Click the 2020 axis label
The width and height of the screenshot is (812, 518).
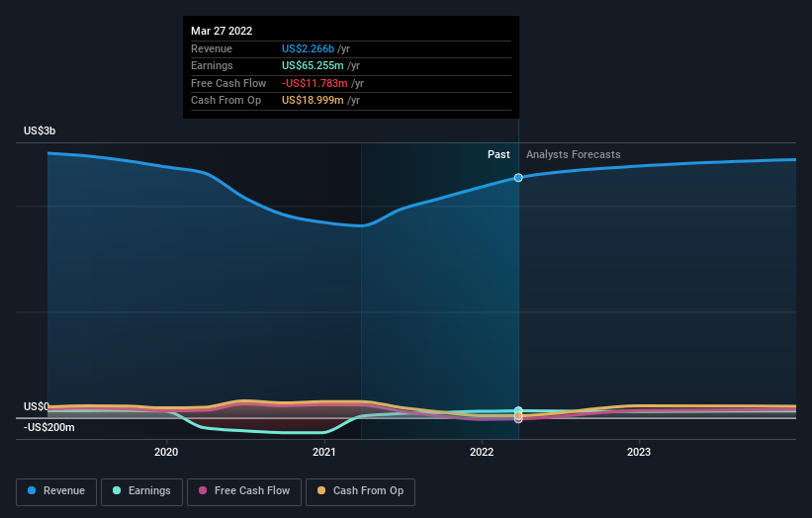click(x=166, y=453)
